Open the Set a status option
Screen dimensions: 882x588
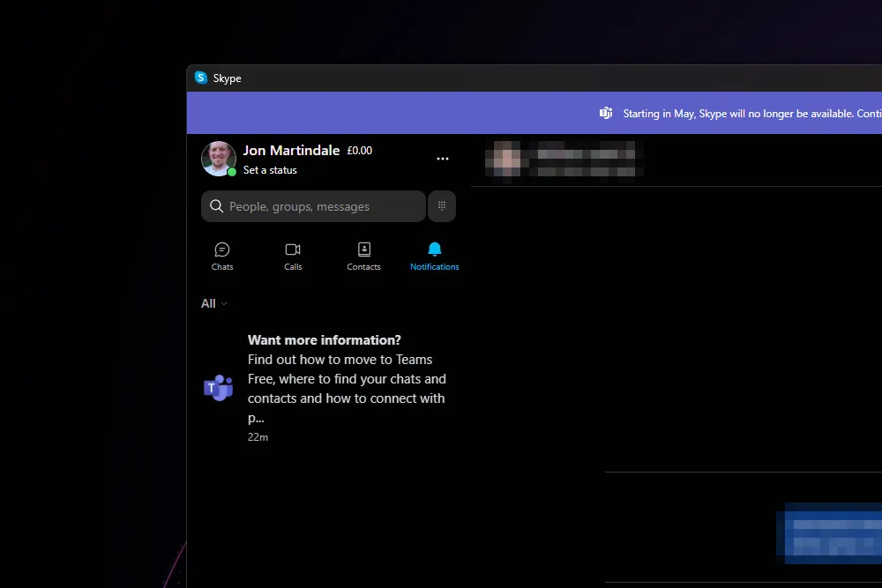[x=270, y=169]
